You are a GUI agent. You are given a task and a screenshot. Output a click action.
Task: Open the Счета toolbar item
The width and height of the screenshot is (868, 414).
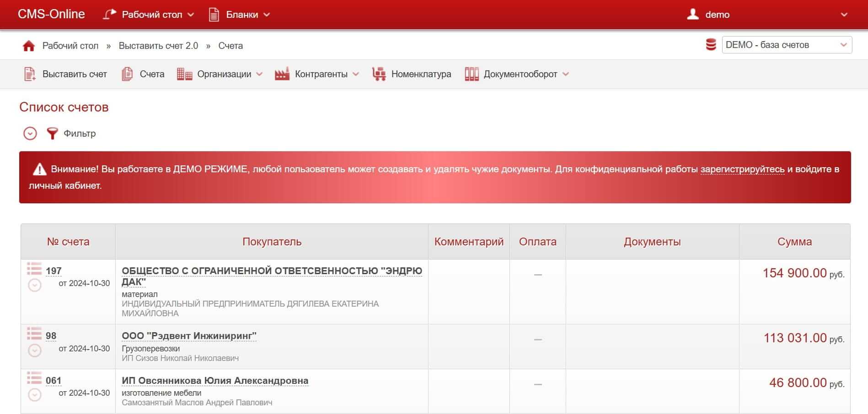pos(152,74)
